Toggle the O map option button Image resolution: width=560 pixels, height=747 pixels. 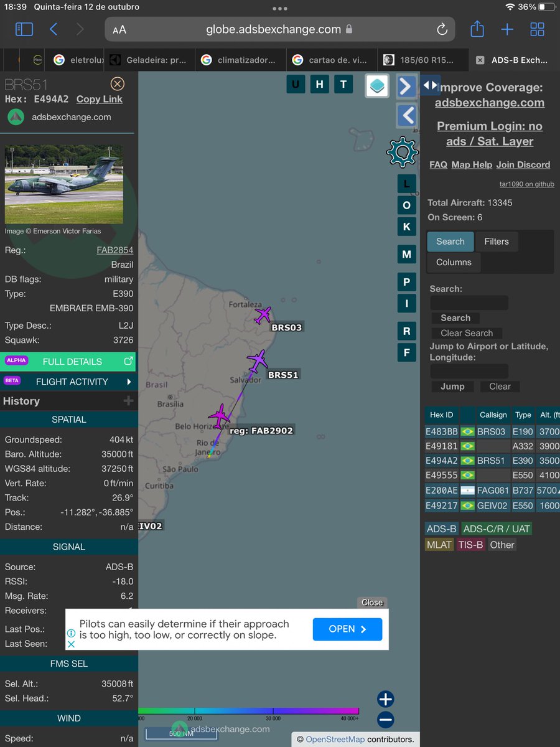pos(406,205)
